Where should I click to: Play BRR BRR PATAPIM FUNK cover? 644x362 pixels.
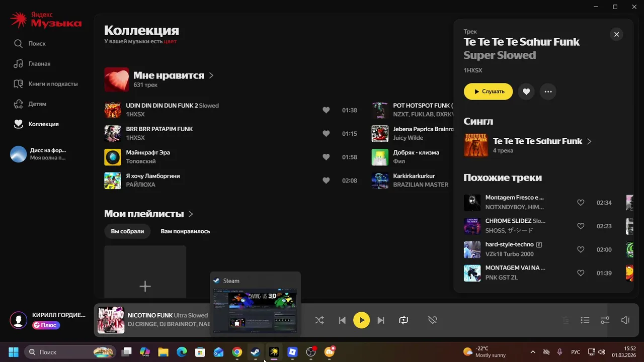click(x=113, y=134)
